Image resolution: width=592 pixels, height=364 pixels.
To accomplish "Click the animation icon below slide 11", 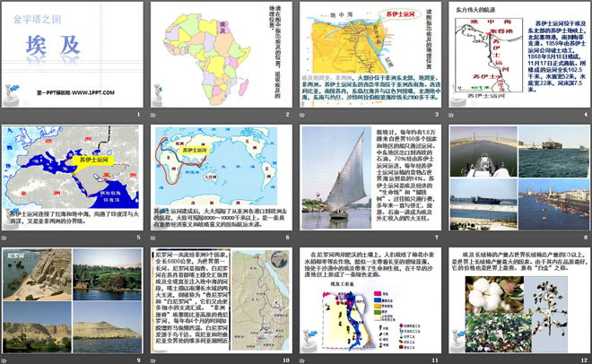I will click(302, 360).
